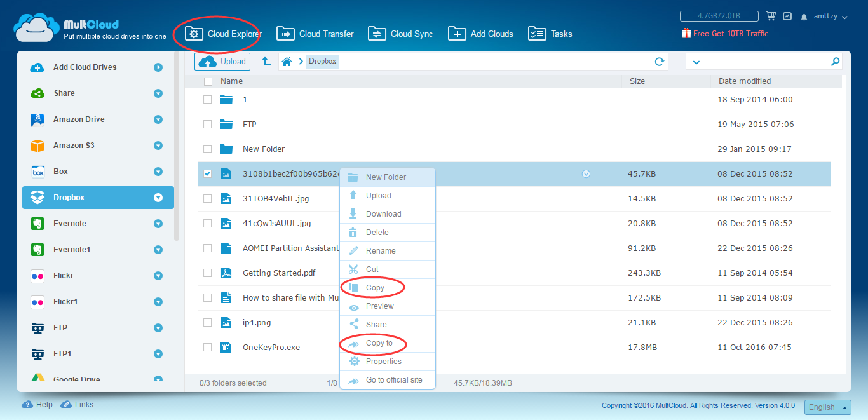Open the selected file's row dropdown arrow
Viewport: 868px width, 420px height.
(586, 173)
